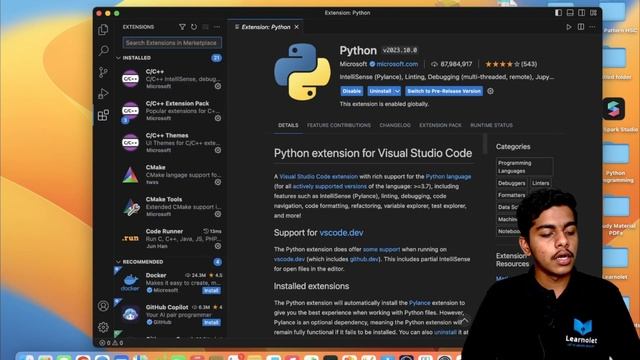Screen dimensions: 640x360
Task: Open the github.dev link
Action: pos(364,259)
